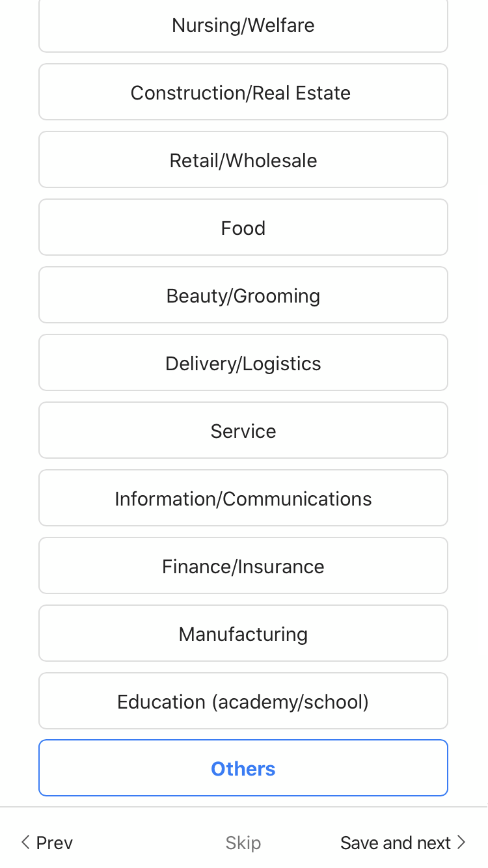Select the Food industry option
488x868 pixels.
point(243,228)
